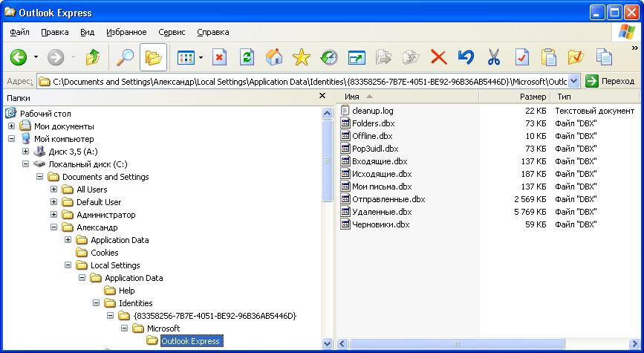Click the address path input field

tap(303, 81)
